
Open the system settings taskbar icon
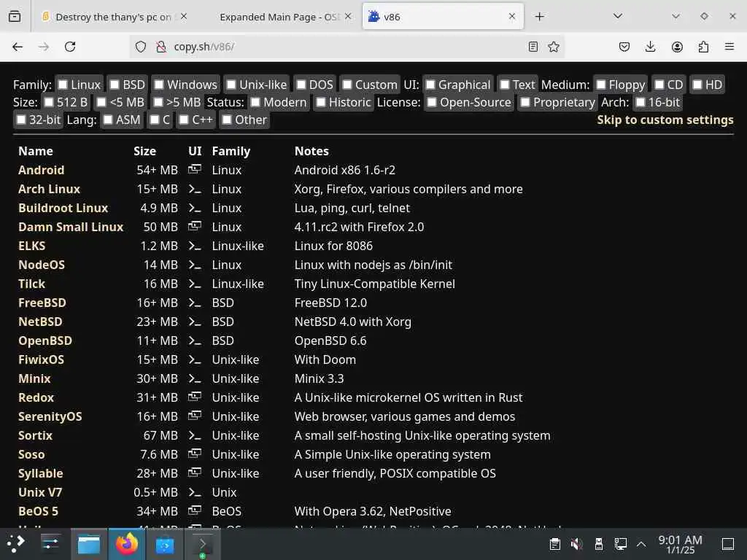50,542
